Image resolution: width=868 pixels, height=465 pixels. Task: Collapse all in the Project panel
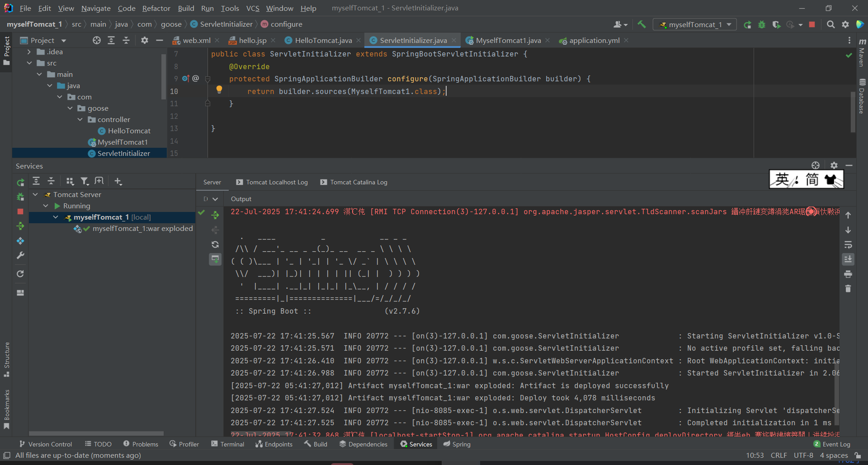[126, 40]
